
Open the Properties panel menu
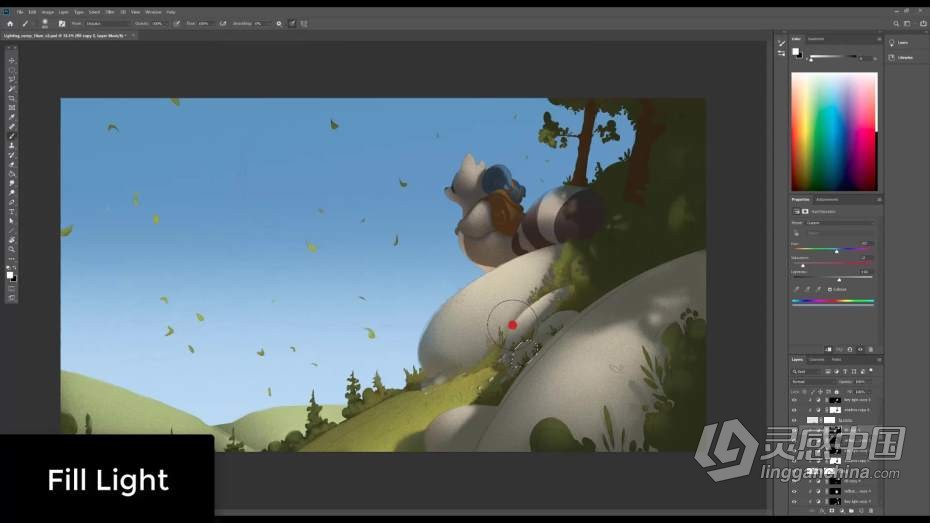pos(879,199)
